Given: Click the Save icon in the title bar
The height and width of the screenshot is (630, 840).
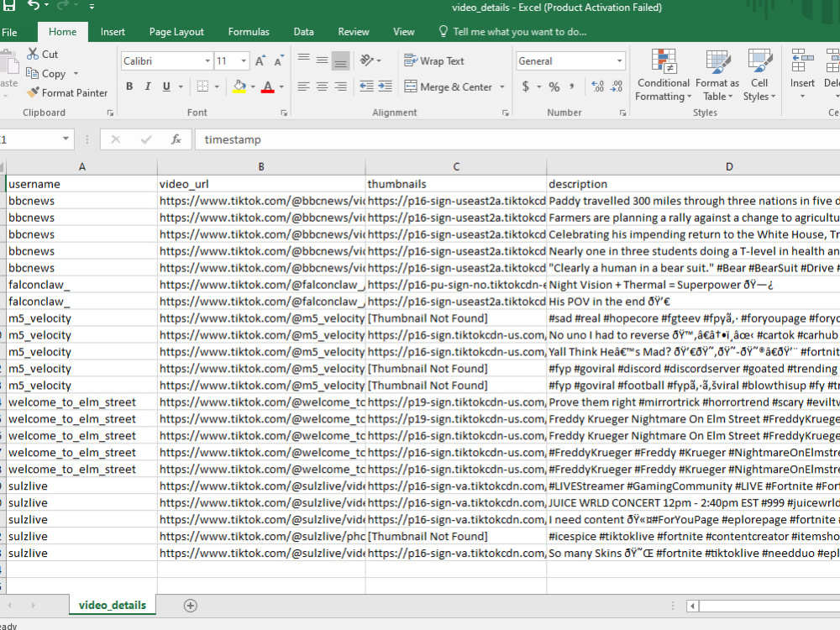Looking at the screenshot, I should click(x=9, y=5).
